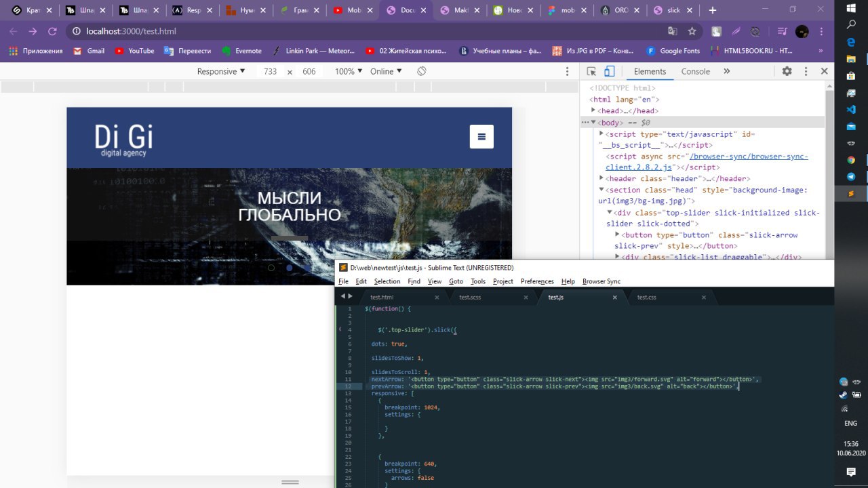This screenshot has width=868, height=488.
Task: Click the Chrome profile avatar
Action: [802, 31]
